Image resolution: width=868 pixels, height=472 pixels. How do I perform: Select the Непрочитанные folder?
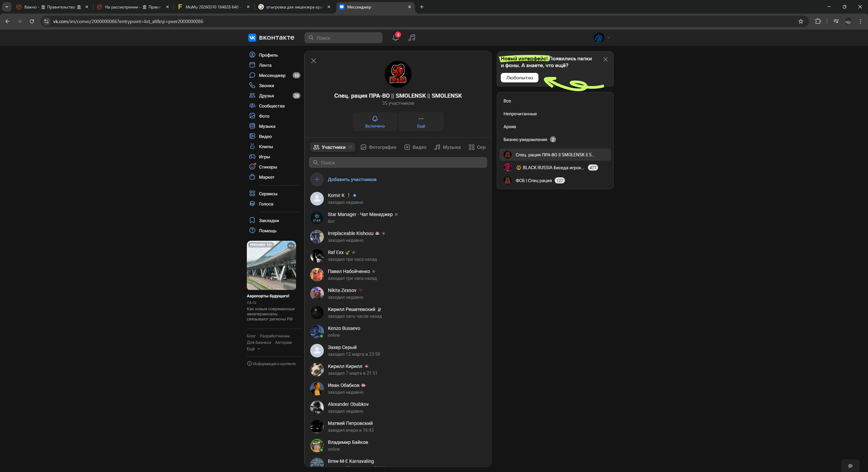coord(520,114)
